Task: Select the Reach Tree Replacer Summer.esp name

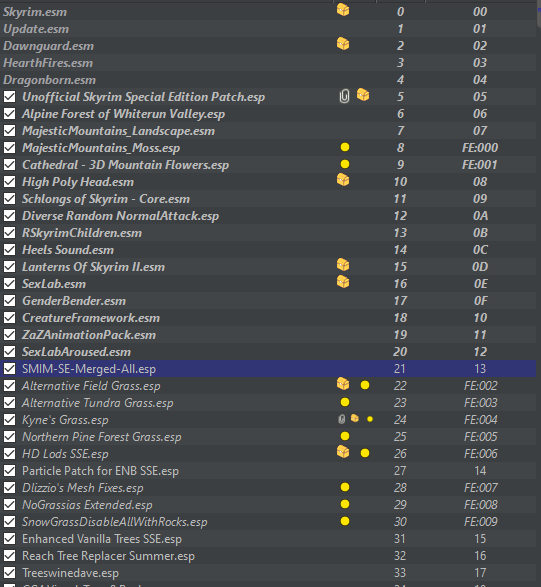Action: (x=108, y=556)
